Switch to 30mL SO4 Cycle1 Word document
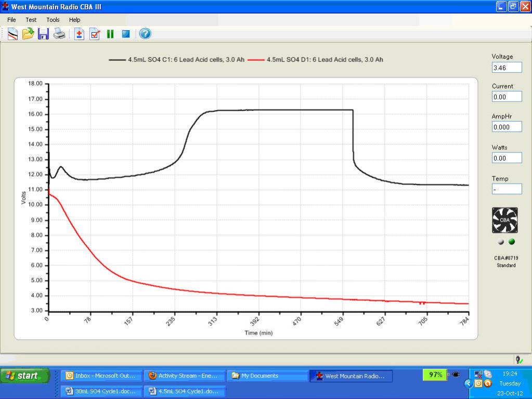This screenshot has width=532, height=399. pos(101,391)
